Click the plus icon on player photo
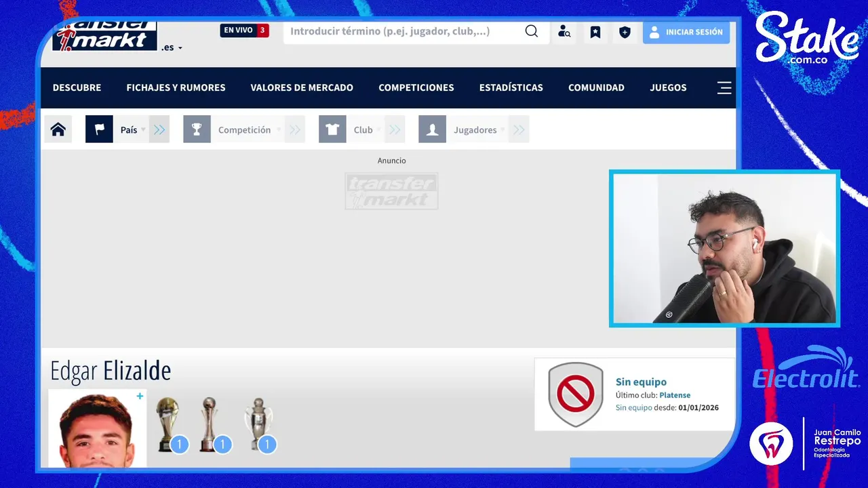Screen dimensions: 868x488 coord(140,396)
